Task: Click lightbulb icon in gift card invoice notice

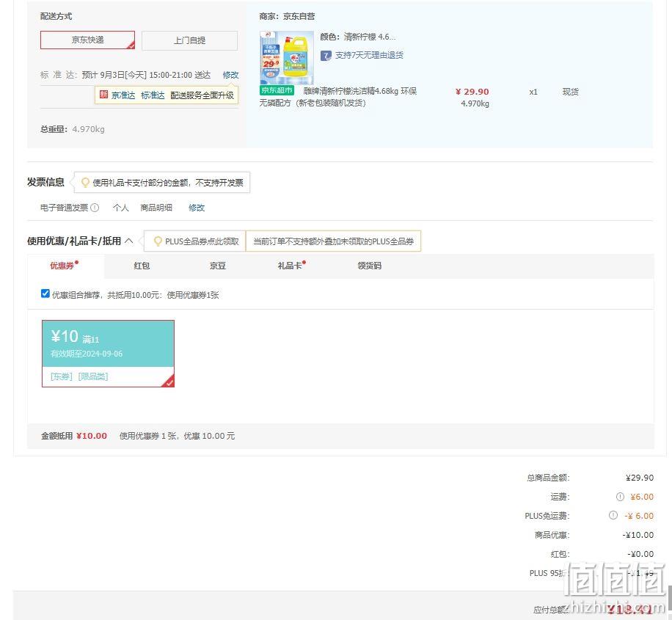Action: point(85,183)
